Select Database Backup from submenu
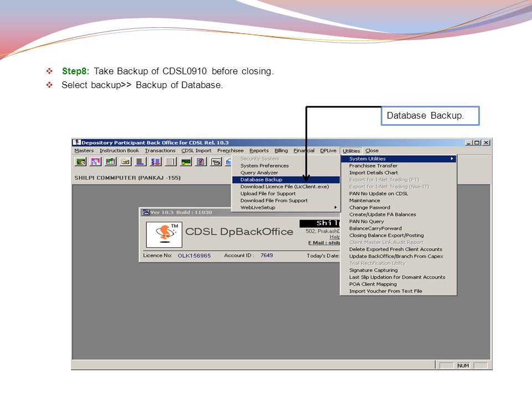The height and width of the screenshot is (399, 532). [286, 180]
